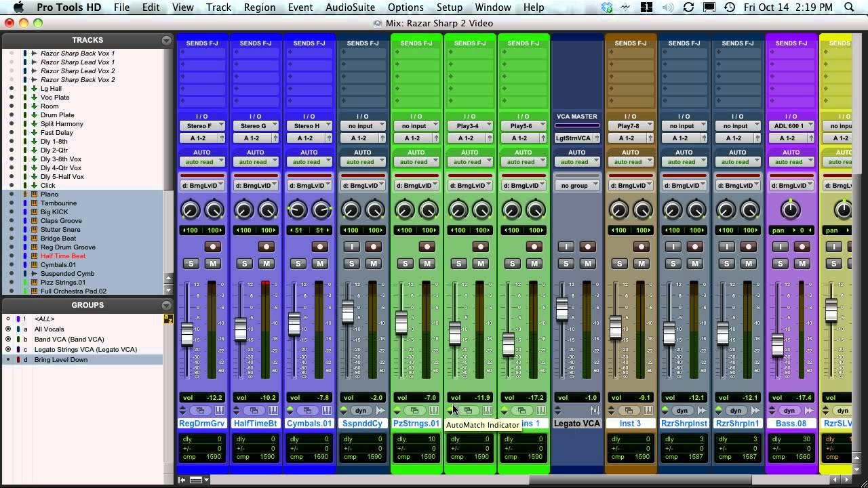868x488 pixels.
Task: Click audio track icon beside Suspended Cymb
Action: point(34,274)
